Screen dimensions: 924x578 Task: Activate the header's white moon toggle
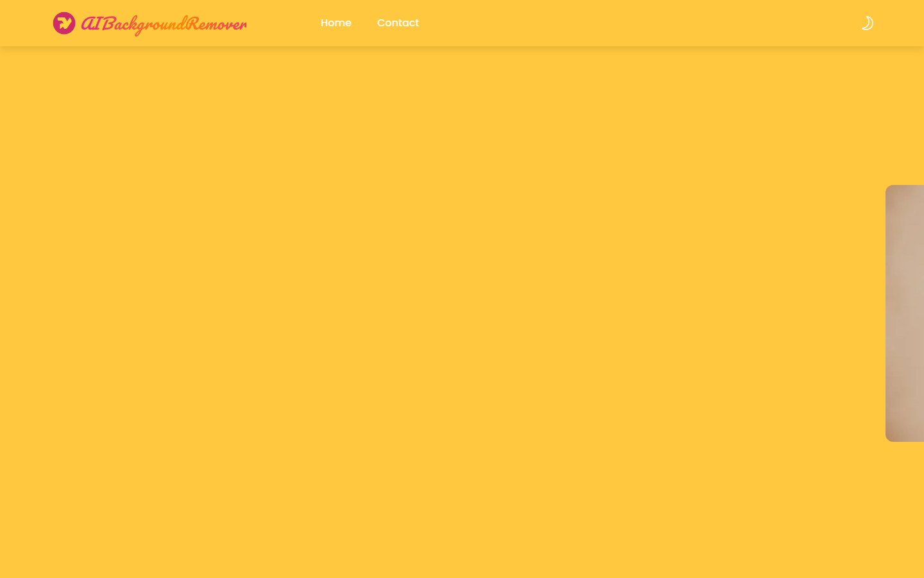tap(867, 23)
